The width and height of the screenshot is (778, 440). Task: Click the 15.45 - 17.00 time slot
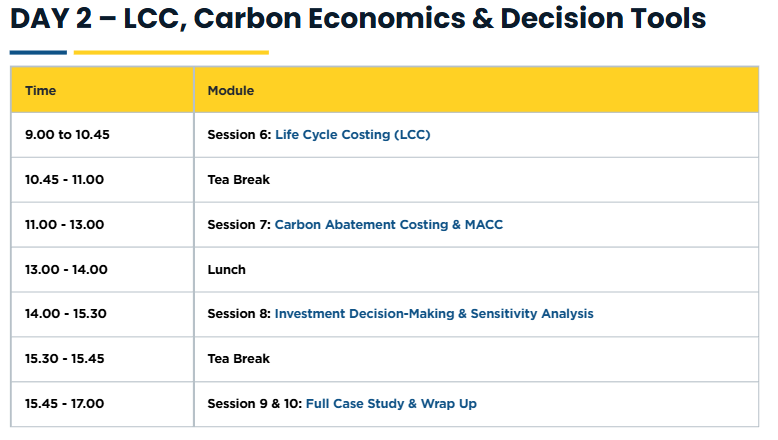[64, 404]
